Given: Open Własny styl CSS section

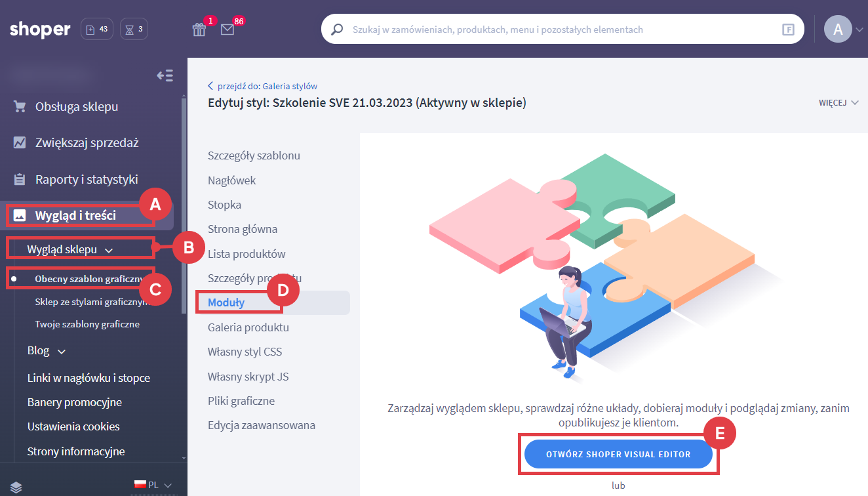Looking at the screenshot, I should tap(245, 352).
